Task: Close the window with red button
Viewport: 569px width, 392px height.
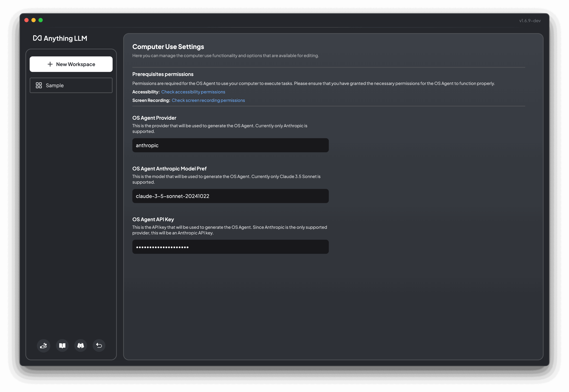Action: pos(26,20)
